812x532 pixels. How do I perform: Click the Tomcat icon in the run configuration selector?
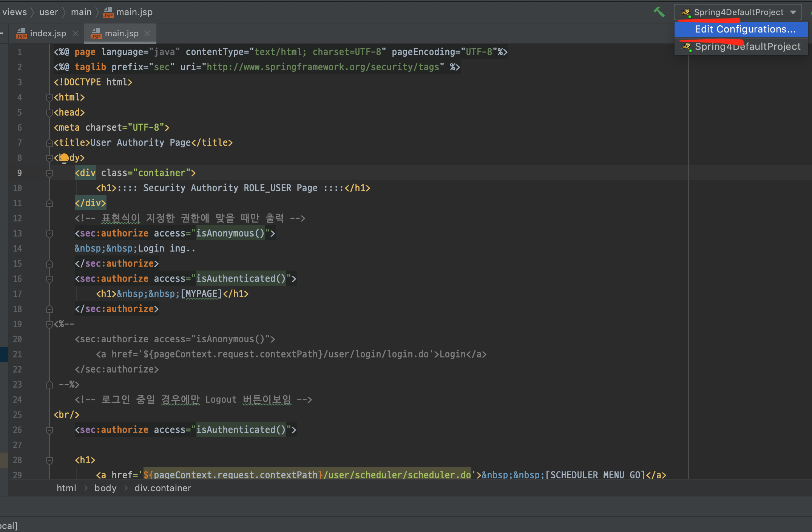point(685,13)
